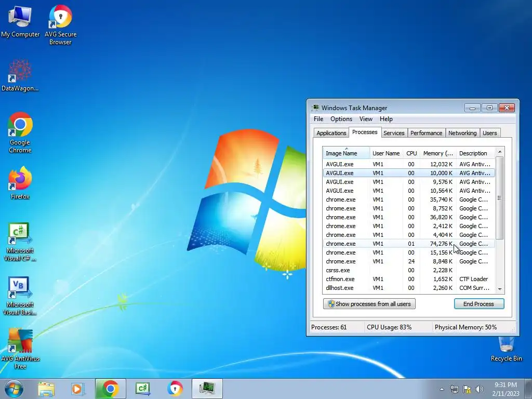
Task: Select chrome.exe row using 36,820 K
Action: 409,217
